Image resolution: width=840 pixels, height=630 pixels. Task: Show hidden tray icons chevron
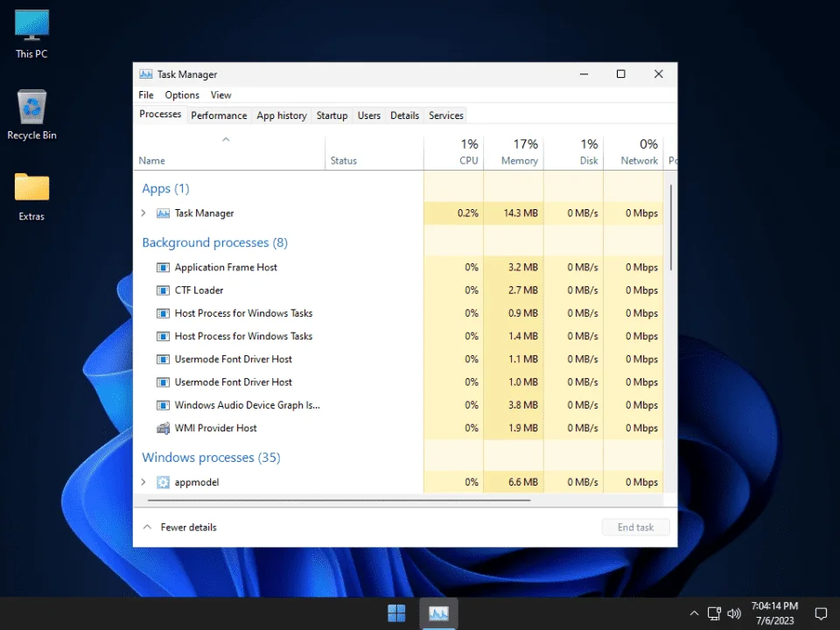[x=694, y=613]
